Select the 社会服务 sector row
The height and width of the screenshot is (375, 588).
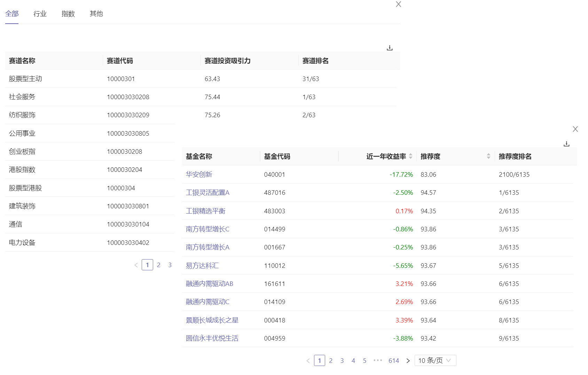point(22,97)
